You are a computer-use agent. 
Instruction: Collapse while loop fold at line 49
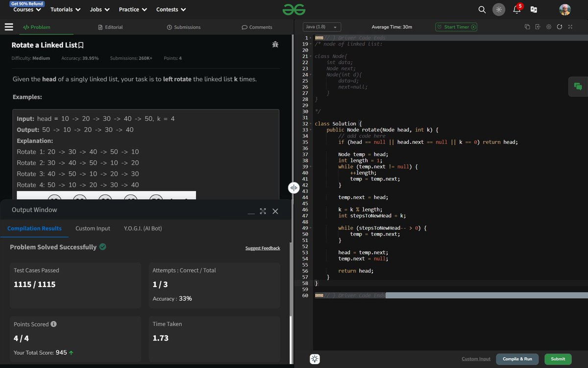pos(311,228)
